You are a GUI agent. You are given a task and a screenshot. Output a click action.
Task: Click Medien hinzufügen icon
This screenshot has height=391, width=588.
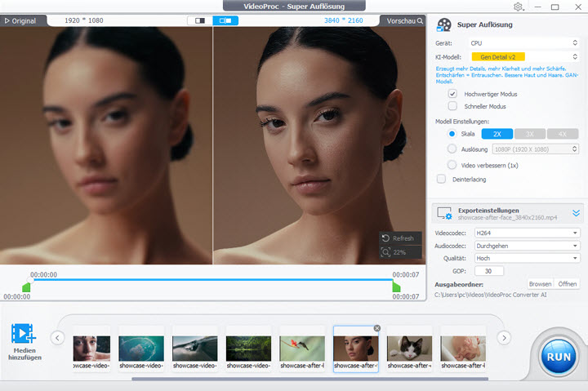tap(24, 333)
